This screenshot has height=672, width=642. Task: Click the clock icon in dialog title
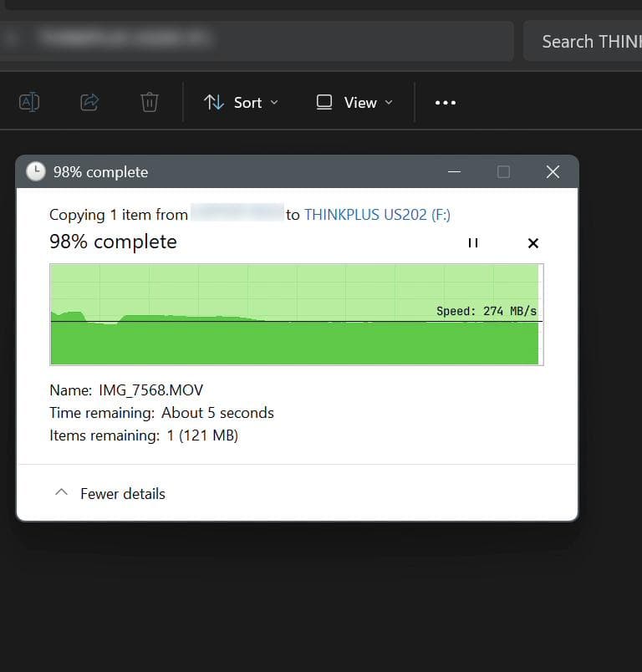(36, 171)
